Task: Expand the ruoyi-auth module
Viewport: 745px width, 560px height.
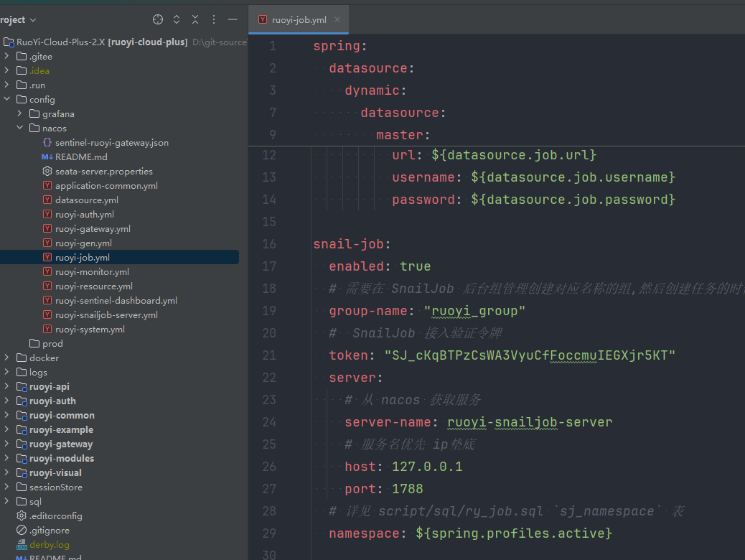Action: 6,401
